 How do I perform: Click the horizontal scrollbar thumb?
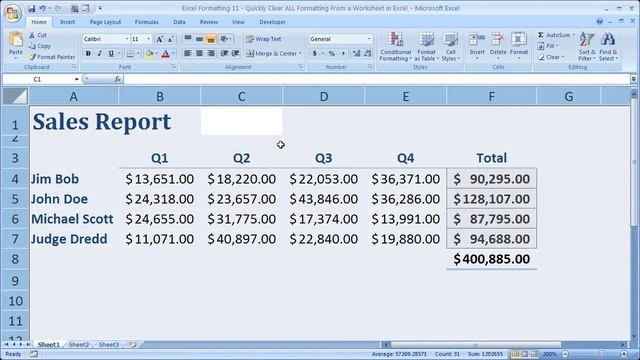tap(476, 345)
